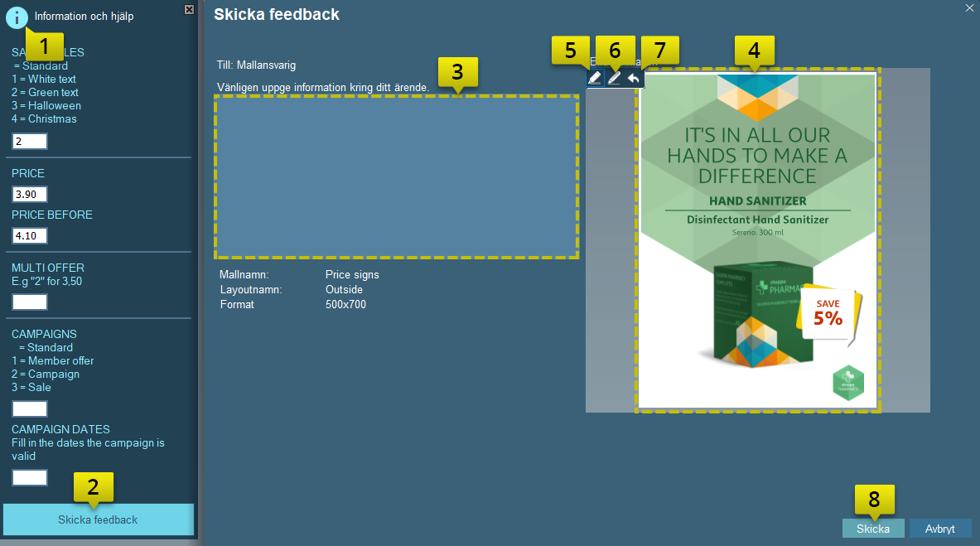Undo the last drawing with the arrow icon
Viewport: 980px width, 546px height.
coord(634,78)
